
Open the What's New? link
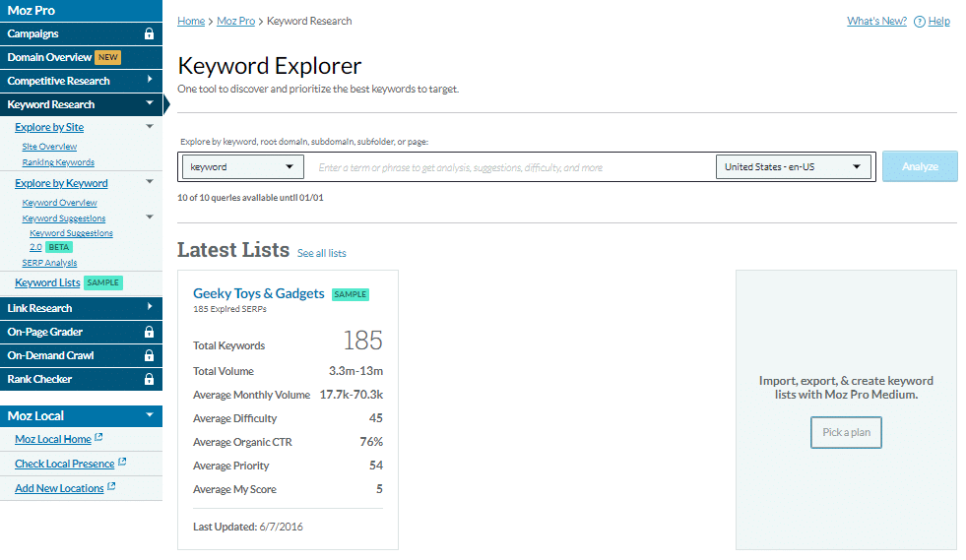(876, 21)
